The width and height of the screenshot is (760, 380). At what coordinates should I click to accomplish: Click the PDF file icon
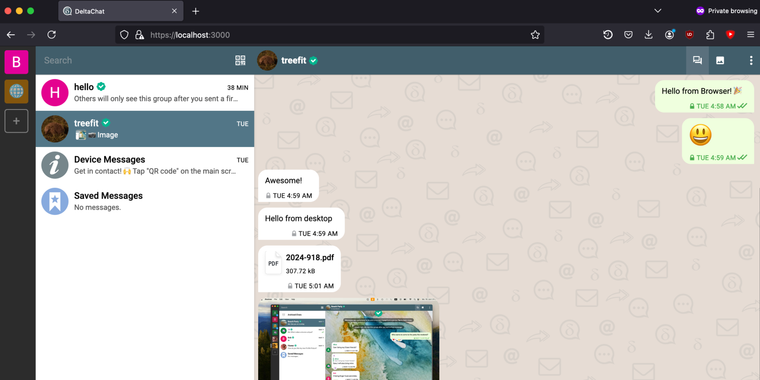coord(273,263)
